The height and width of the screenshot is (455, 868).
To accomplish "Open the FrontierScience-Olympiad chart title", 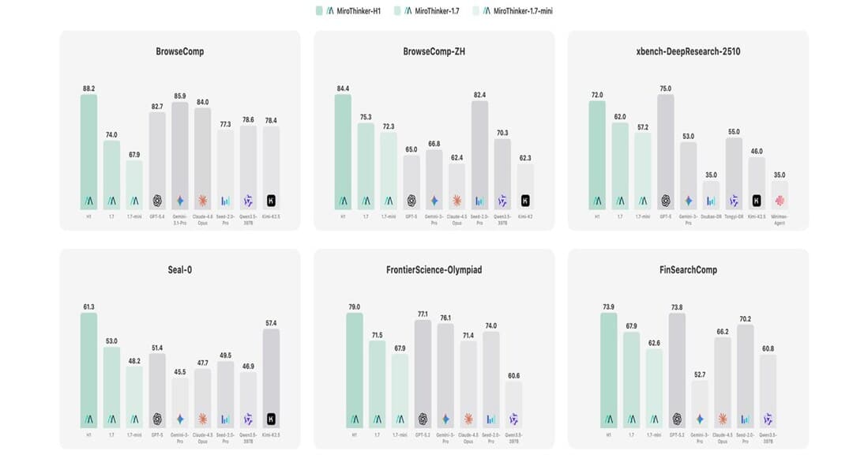I will click(434, 269).
